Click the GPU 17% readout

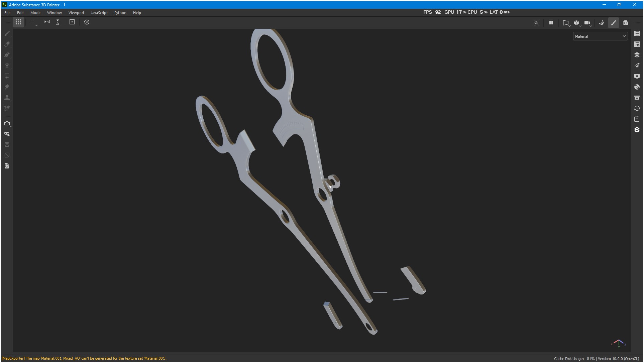coord(455,12)
